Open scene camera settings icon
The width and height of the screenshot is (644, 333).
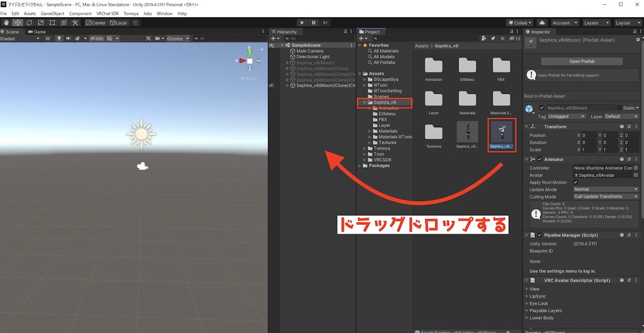point(157,38)
